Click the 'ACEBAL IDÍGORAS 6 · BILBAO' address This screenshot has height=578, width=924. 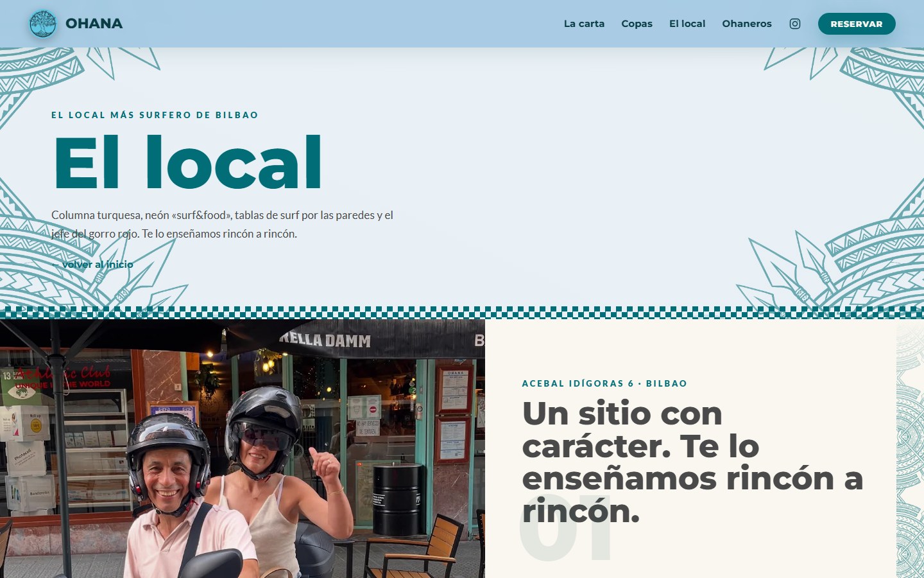[604, 383]
